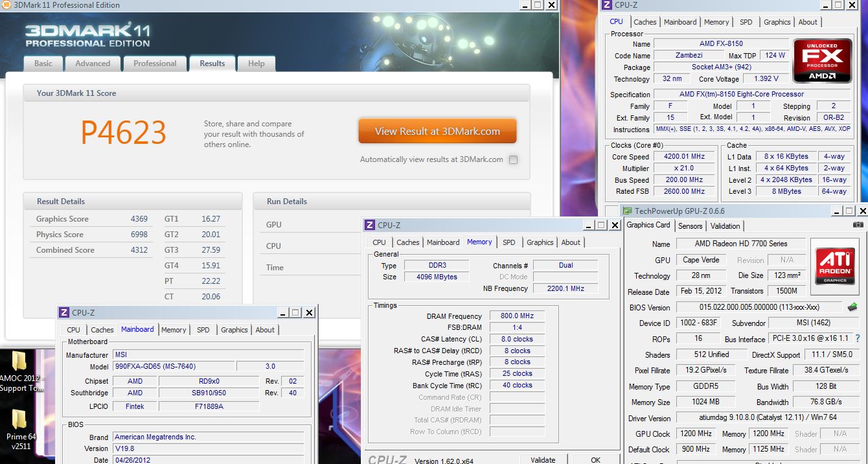Click View Result at 3DMark.com button
Viewport: 868px width, 464px height.
pyautogui.click(x=437, y=131)
